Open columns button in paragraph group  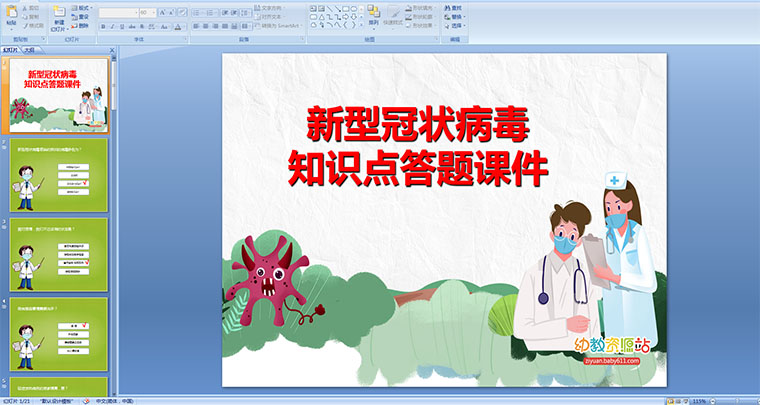[x=245, y=26]
